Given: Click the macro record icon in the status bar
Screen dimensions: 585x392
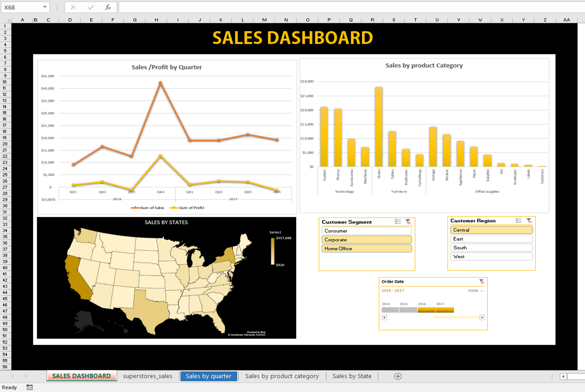Looking at the screenshot, I should click(29, 387).
